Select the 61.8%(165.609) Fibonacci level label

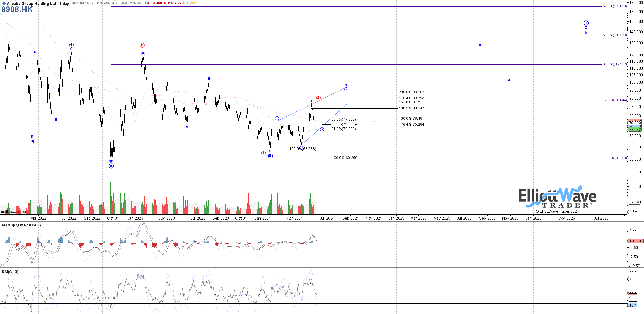[614, 6]
